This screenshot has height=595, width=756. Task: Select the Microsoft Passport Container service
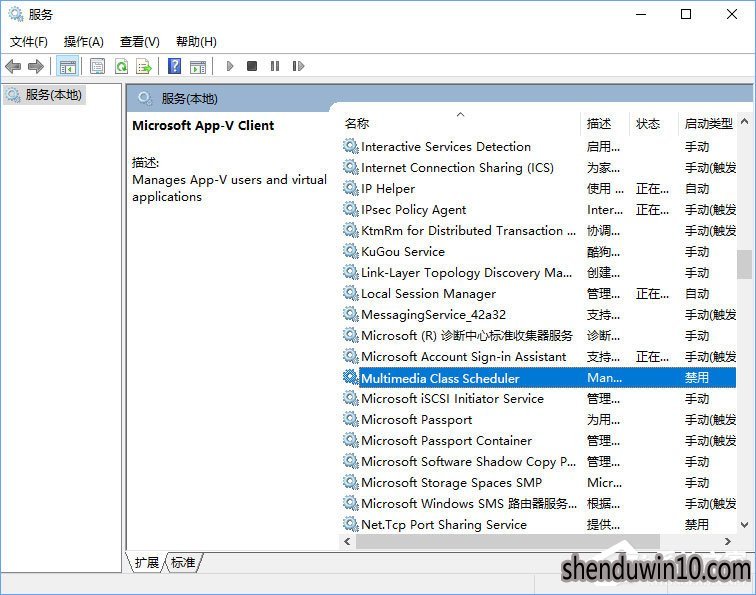(x=539, y=441)
